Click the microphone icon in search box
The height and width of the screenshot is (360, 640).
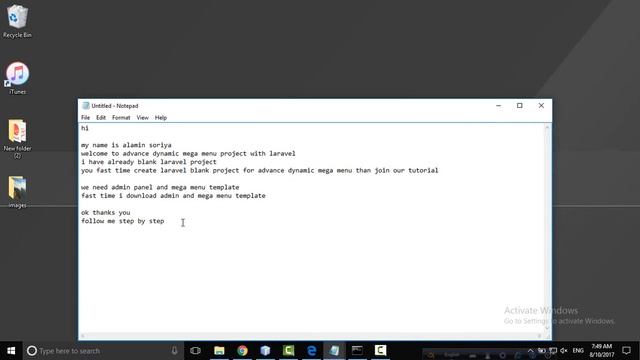pyautogui.click(x=174, y=351)
